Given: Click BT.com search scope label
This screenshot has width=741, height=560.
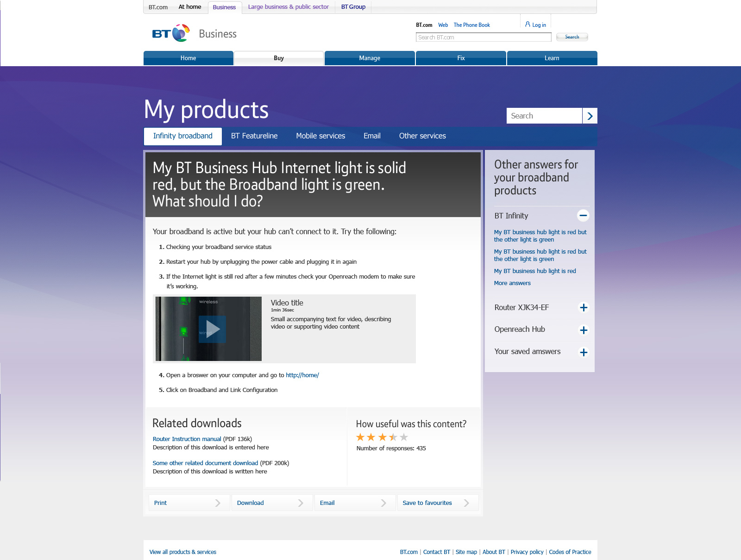Looking at the screenshot, I should click(424, 25).
